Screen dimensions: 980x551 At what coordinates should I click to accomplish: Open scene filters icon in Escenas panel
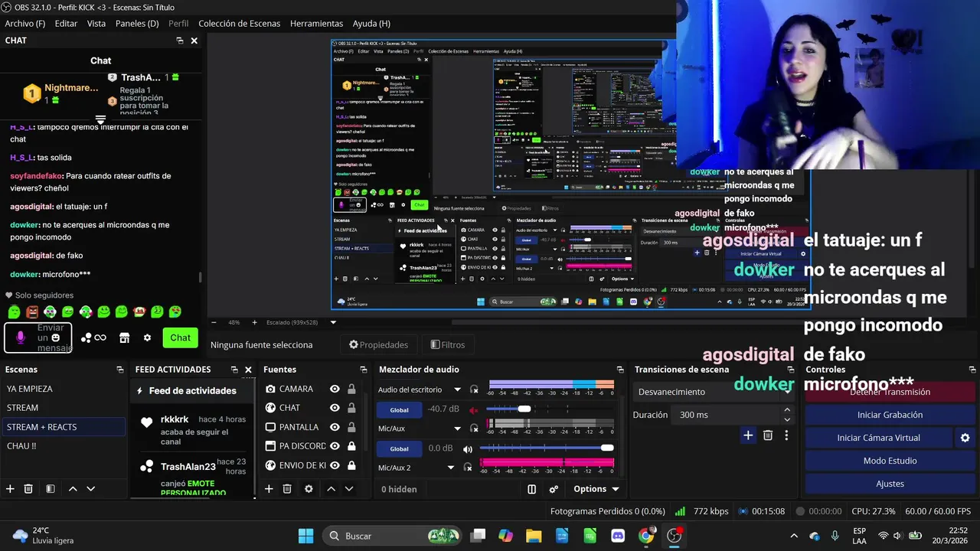pos(50,489)
